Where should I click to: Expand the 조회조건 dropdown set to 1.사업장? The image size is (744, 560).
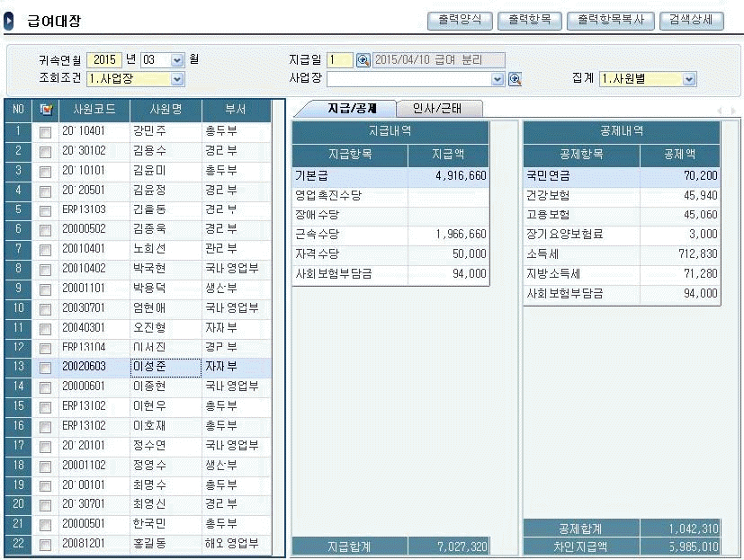coord(177,79)
